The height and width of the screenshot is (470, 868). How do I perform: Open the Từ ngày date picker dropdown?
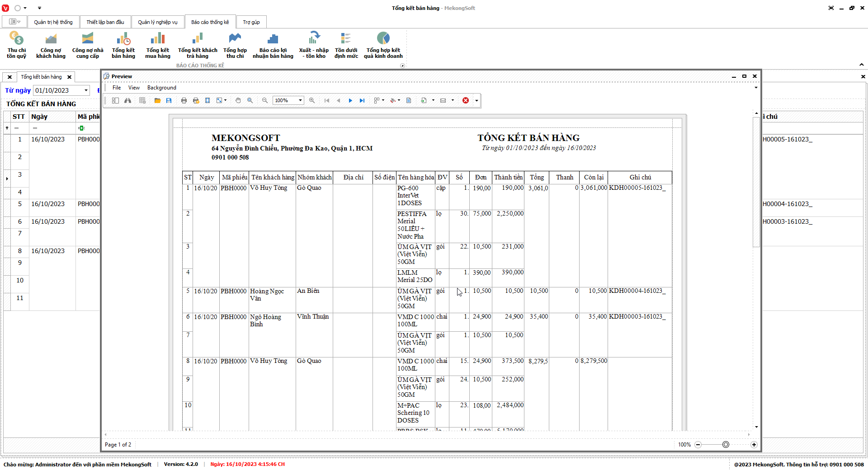pyautogui.click(x=86, y=90)
